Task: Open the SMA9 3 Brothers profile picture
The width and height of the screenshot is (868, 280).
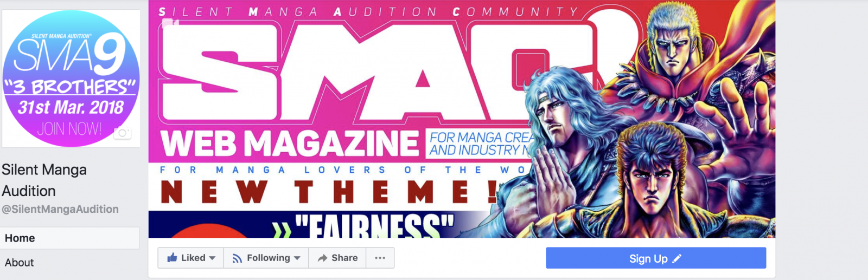Action: 71,78
